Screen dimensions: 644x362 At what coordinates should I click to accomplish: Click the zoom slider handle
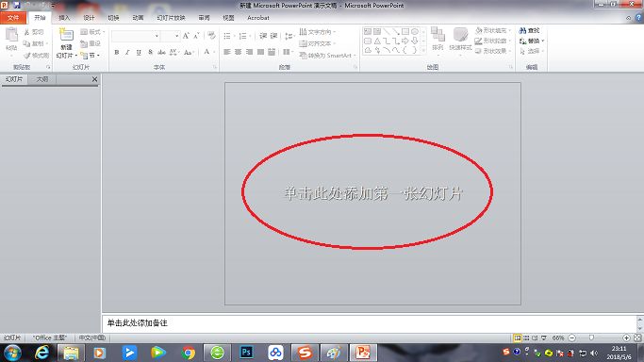[x=591, y=337]
